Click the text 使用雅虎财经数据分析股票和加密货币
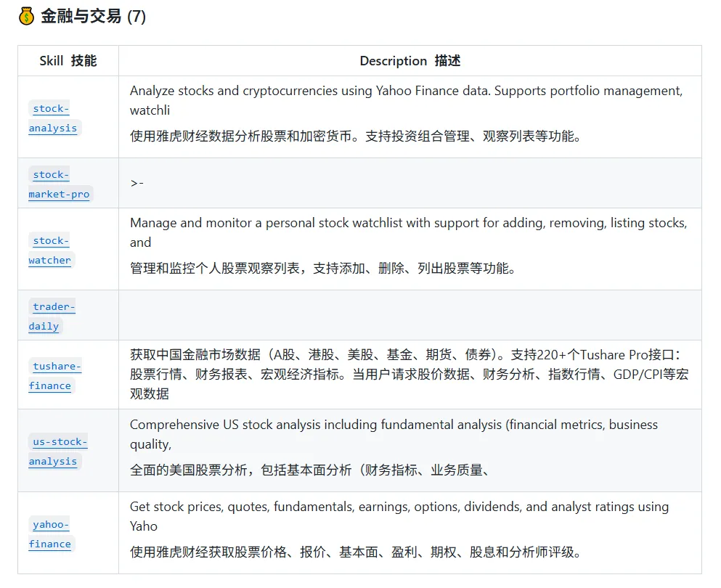Viewport: 721px width, 588px height. click(241, 136)
